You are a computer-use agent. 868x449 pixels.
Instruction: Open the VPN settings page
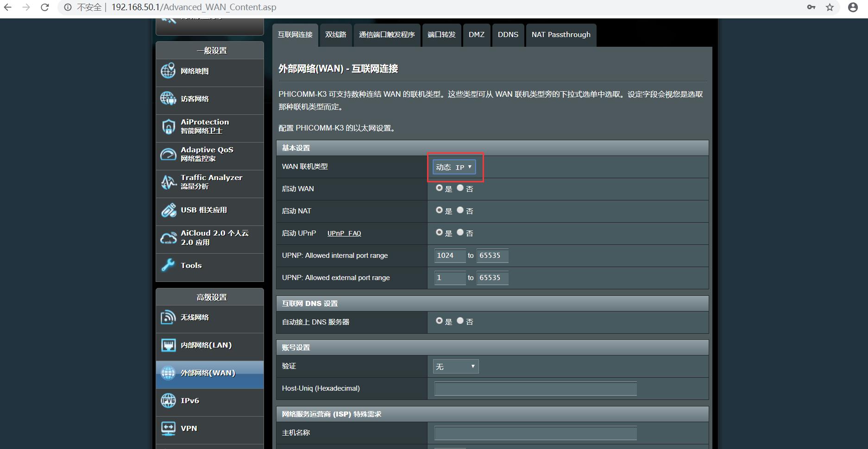click(189, 428)
